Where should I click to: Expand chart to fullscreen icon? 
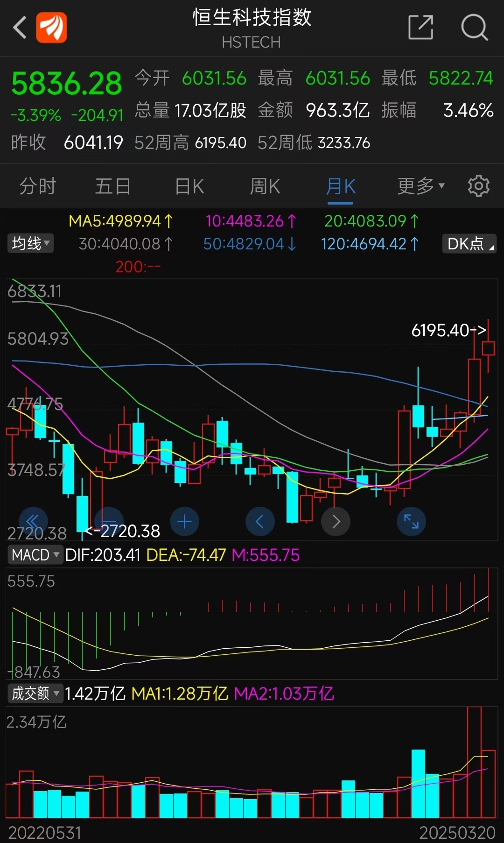(x=411, y=521)
